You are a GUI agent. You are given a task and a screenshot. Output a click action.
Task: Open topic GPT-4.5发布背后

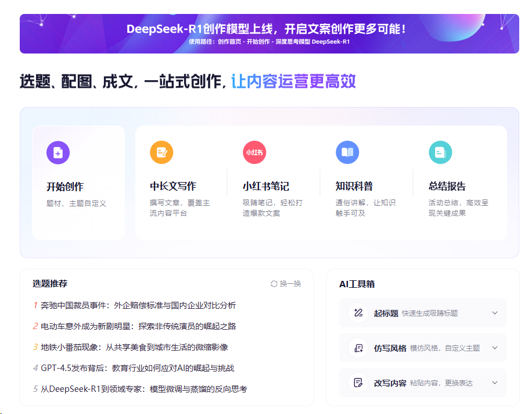click(x=138, y=368)
